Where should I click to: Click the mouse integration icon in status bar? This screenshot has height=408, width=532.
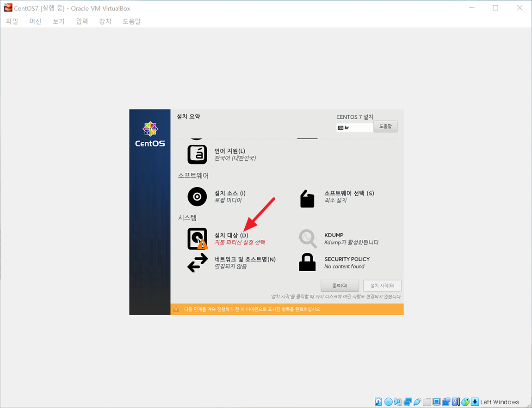[x=465, y=402]
